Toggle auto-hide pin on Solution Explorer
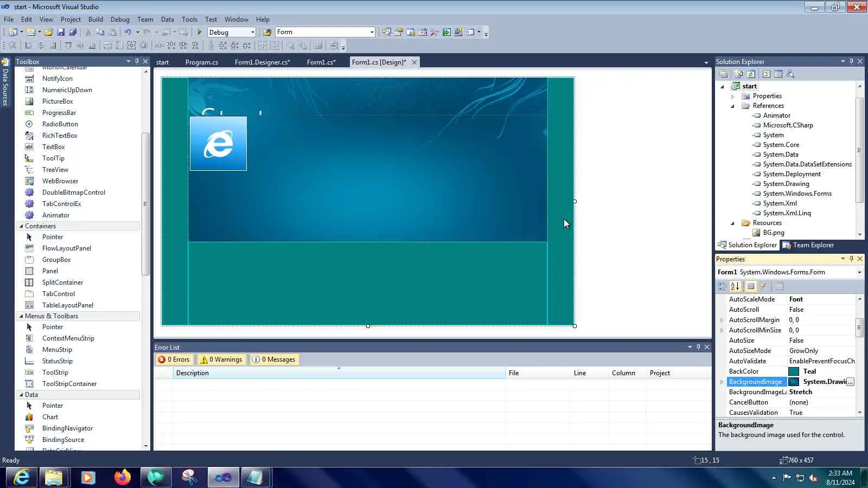Viewport: 868px width, 488px height. pos(851,61)
